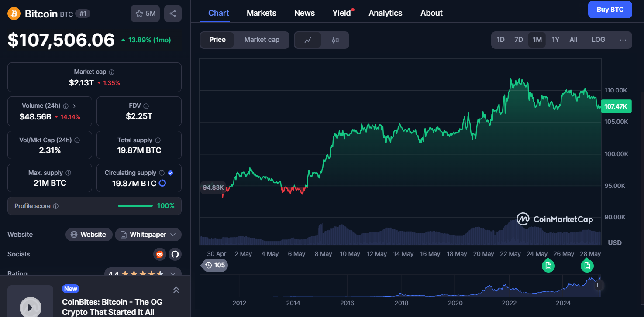644x317 pixels.
Task: Switch to candlestick chart view
Action: tap(335, 40)
